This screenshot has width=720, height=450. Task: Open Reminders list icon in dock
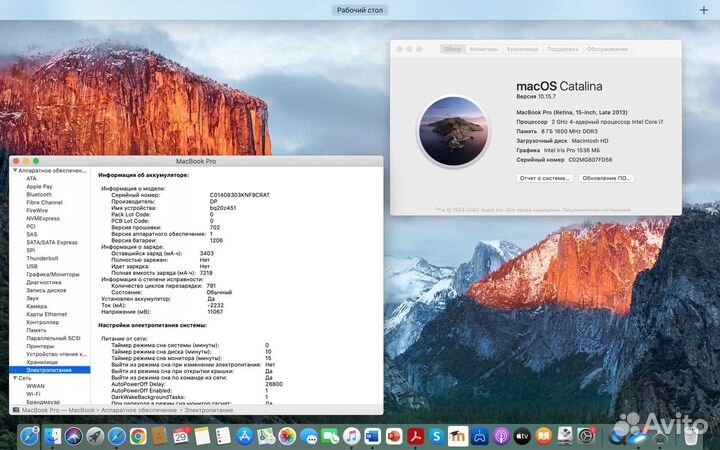coord(223,436)
